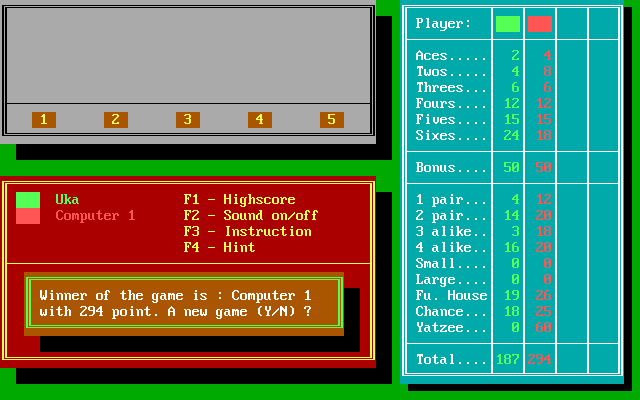Select the Bonus row label

451,167
